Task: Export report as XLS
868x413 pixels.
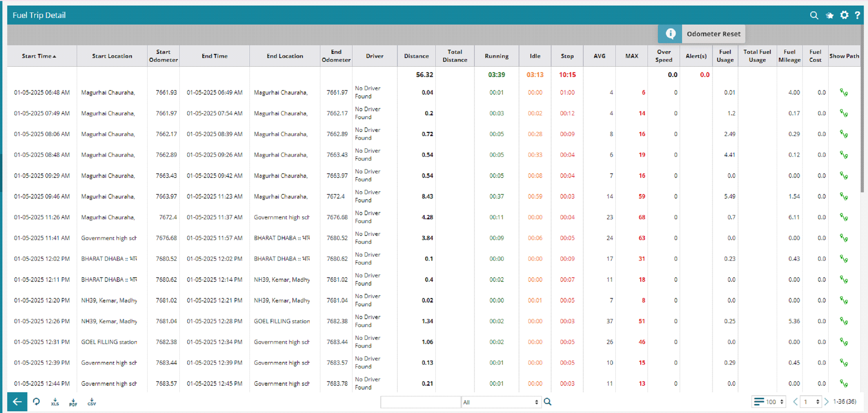Action: pos(55,402)
